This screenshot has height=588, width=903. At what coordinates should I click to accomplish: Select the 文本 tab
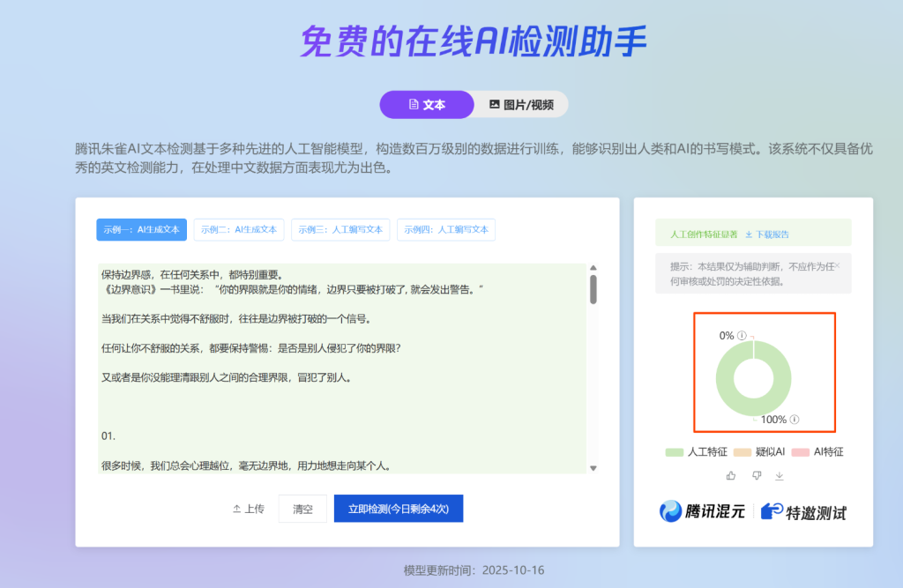(x=427, y=104)
